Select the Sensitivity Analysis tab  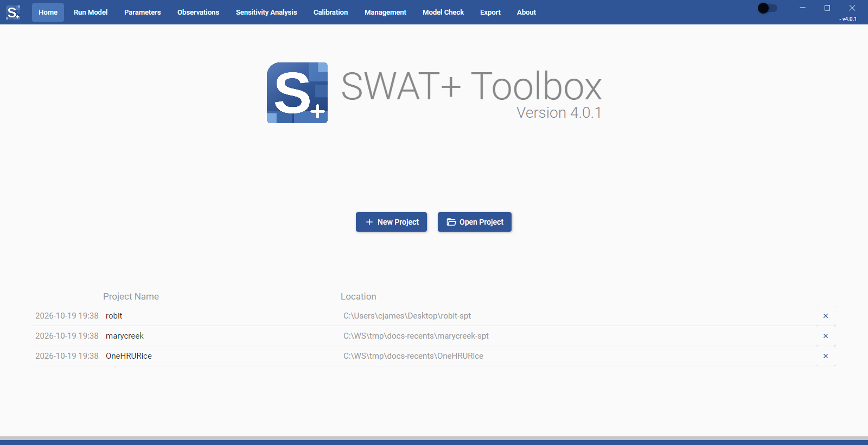[266, 12]
